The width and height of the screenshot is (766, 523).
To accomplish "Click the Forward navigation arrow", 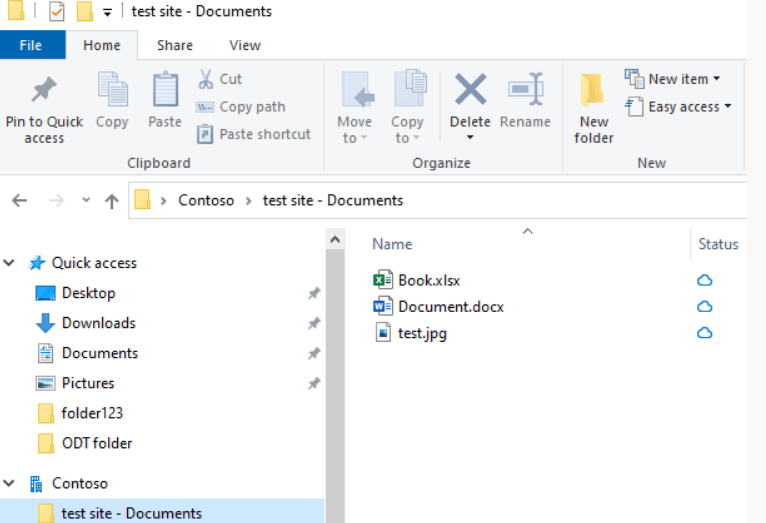I will point(57,201).
